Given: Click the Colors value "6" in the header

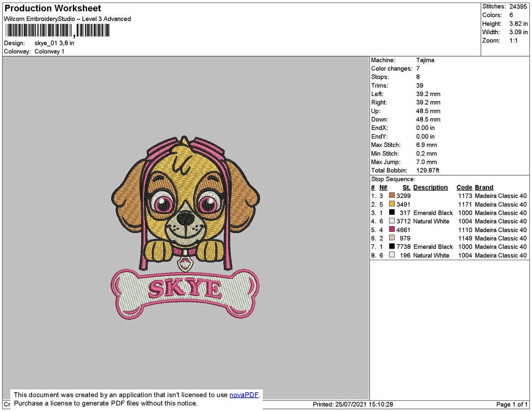Looking at the screenshot, I should tap(511, 15).
